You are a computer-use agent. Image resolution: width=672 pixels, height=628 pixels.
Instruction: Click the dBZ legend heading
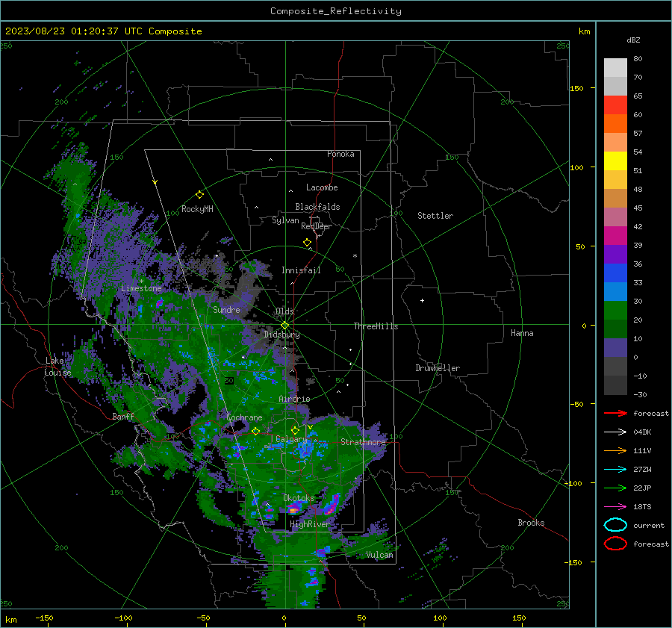point(633,40)
